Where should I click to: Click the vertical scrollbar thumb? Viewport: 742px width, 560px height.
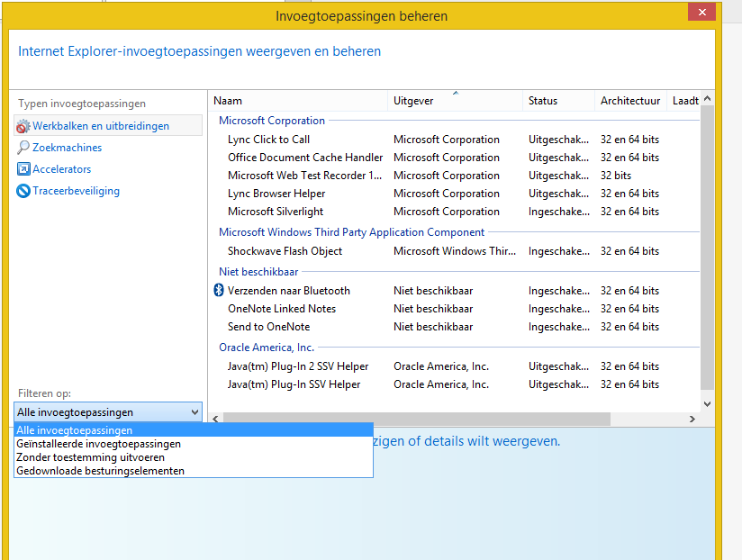click(x=708, y=248)
